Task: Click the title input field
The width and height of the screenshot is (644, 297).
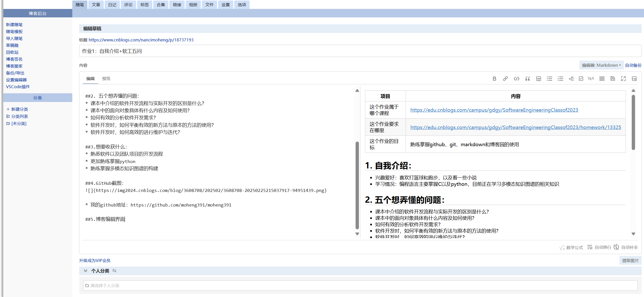Action: click(x=360, y=51)
